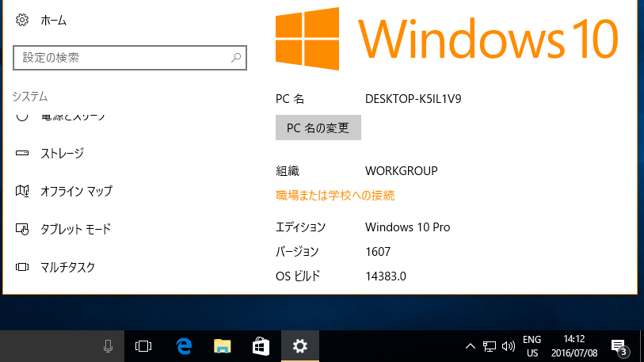Image resolution: width=644 pixels, height=362 pixels.
Task: Open the マルチタスク settings page
Action: coord(68,267)
